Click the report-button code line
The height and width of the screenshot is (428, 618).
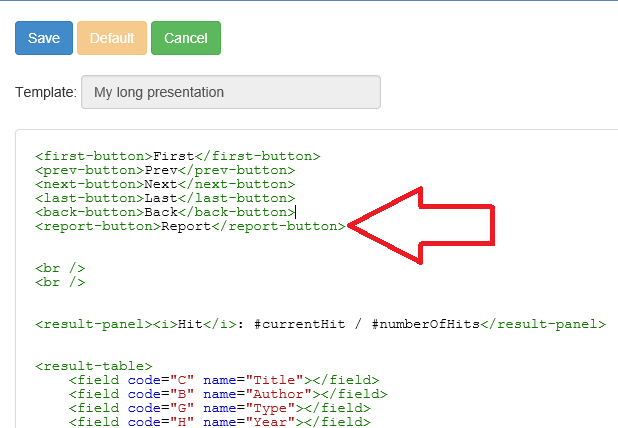coord(190,227)
